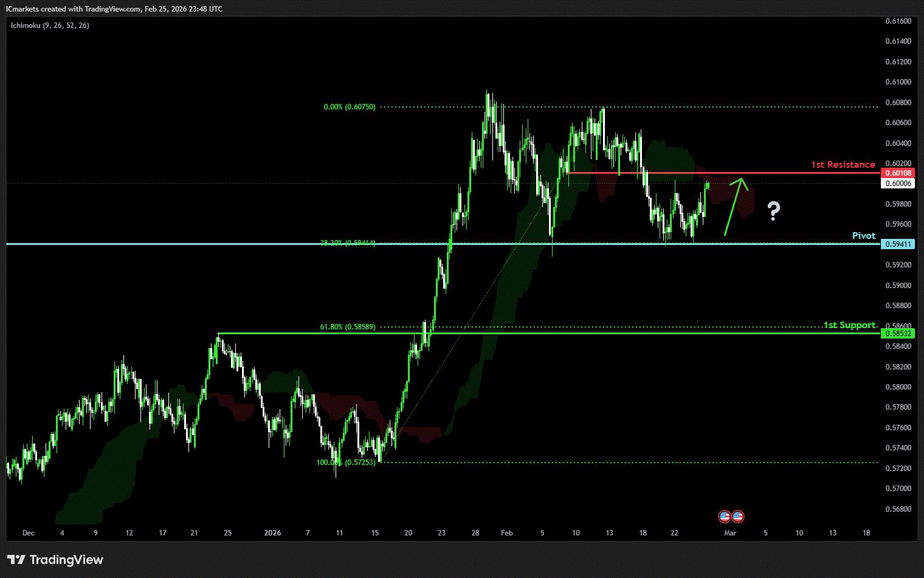Click the 38.20% (0.59414) Fibonacci label
924x578 pixels.
[x=348, y=243]
